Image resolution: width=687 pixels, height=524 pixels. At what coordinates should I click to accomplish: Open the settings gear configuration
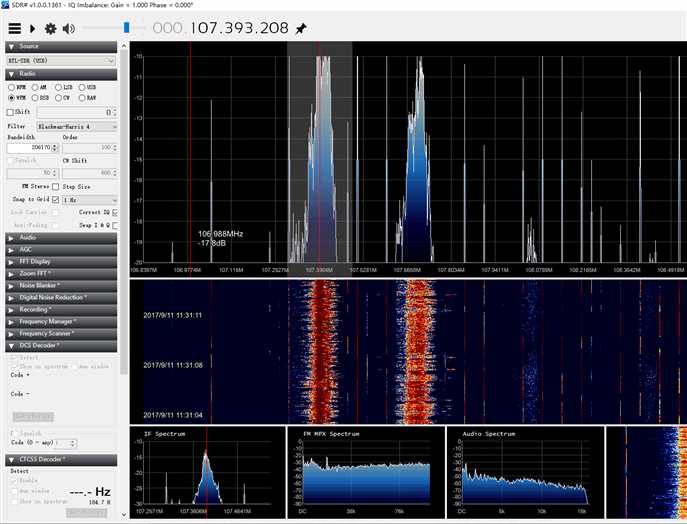pos(50,28)
